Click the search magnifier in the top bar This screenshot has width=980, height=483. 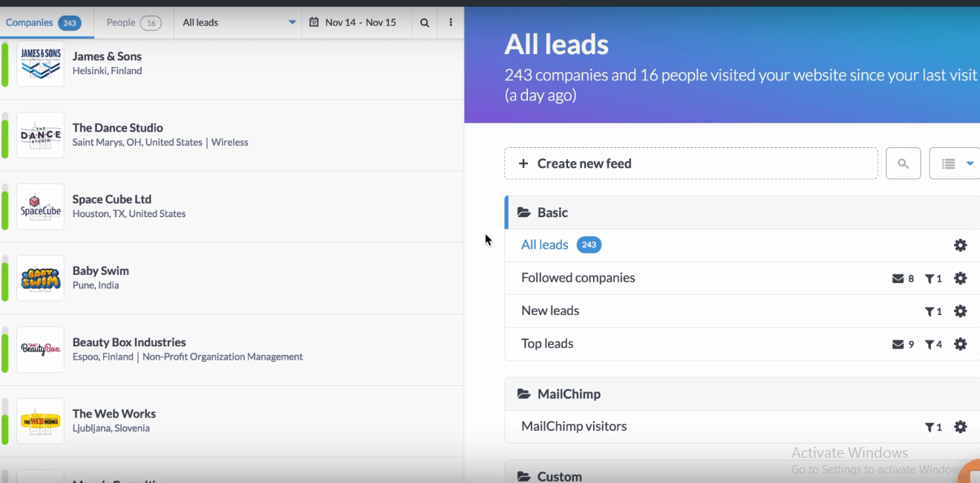pyautogui.click(x=425, y=23)
